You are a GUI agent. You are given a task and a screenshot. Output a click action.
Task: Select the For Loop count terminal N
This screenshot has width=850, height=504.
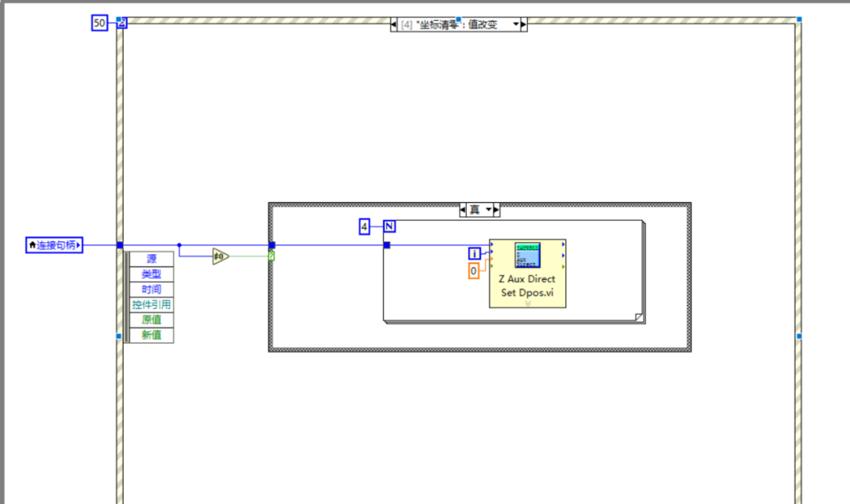click(x=390, y=226)
